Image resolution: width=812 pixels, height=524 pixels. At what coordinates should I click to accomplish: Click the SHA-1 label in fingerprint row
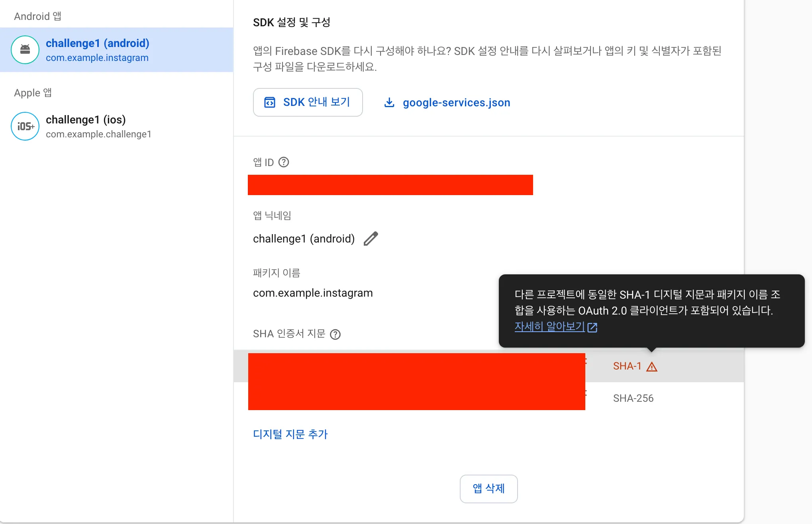coord(627,366)
